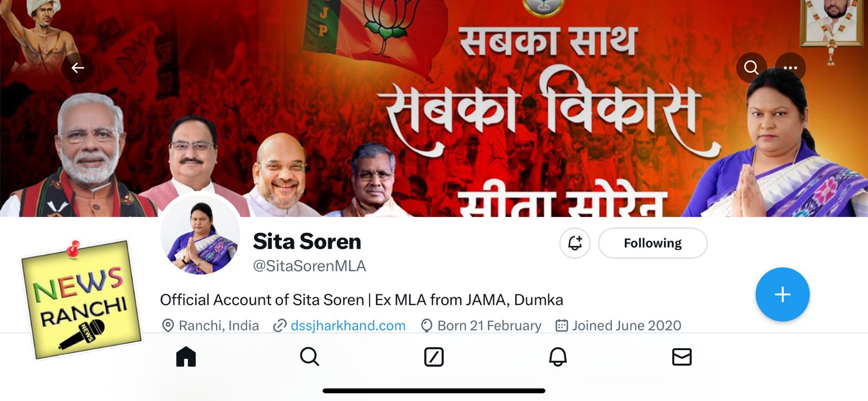Image resolution: width=868 pixels, height=401 pixels.
Task: Tap the Born 21 February label
Action: click(x=489, y=326)
